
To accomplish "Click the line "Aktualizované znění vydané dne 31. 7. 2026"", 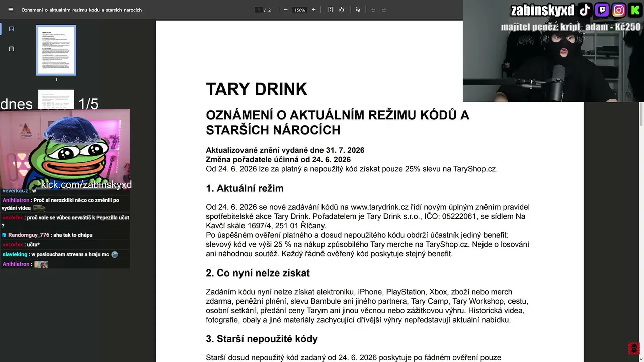I will click(285, 150).
